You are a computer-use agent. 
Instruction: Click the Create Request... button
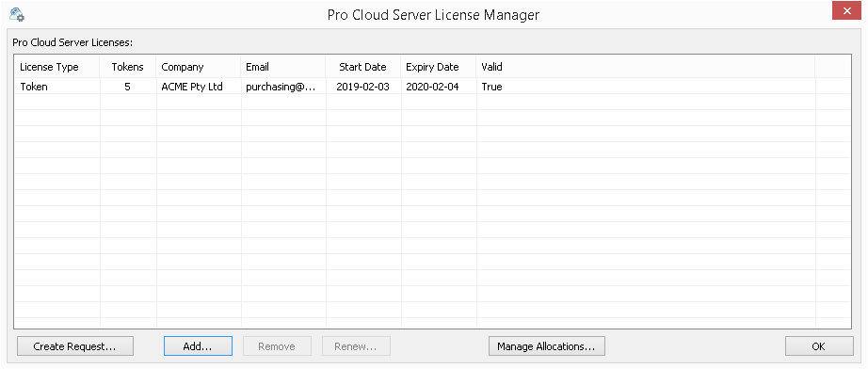coord(75,346)
